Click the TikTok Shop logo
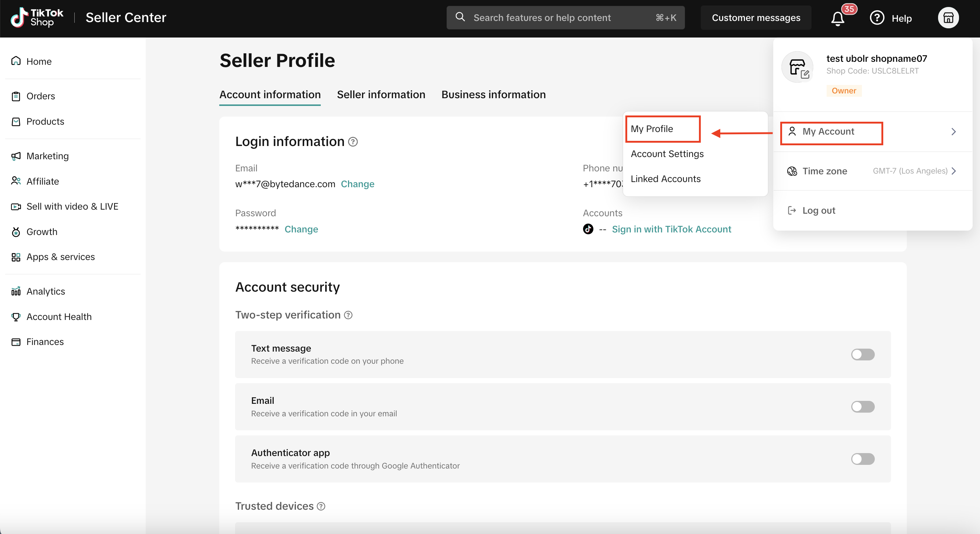The image size is (980, 534). click(37, 18)
